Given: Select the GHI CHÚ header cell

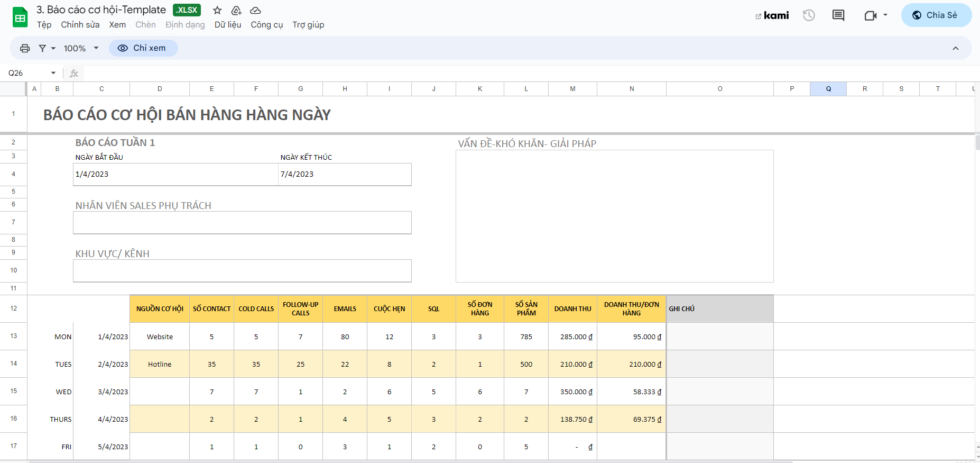Looking at the screenshot, I should 720,309.
